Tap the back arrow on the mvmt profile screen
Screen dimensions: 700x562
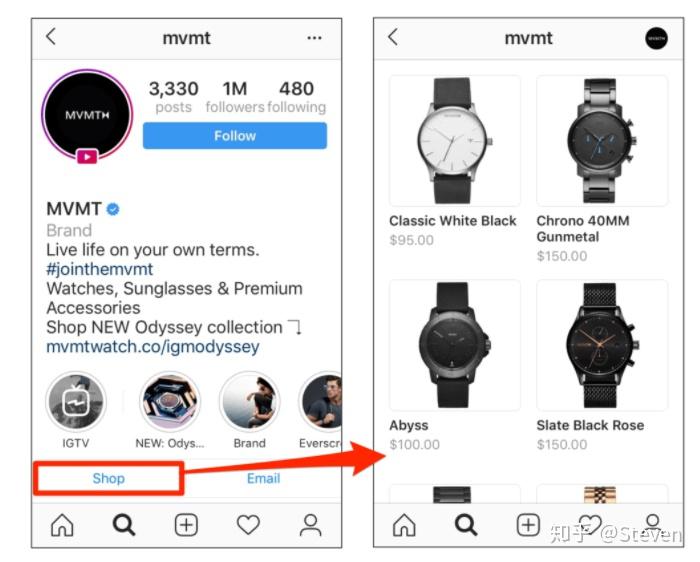51,37
